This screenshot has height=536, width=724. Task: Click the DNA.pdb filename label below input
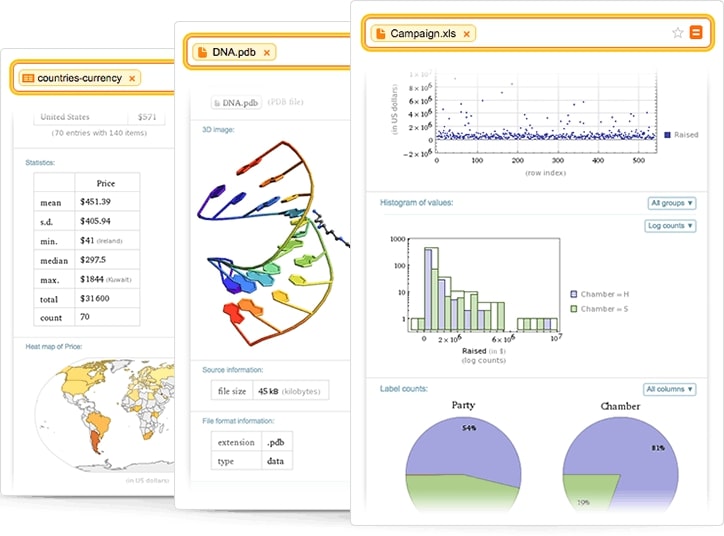tap(235, 102)
